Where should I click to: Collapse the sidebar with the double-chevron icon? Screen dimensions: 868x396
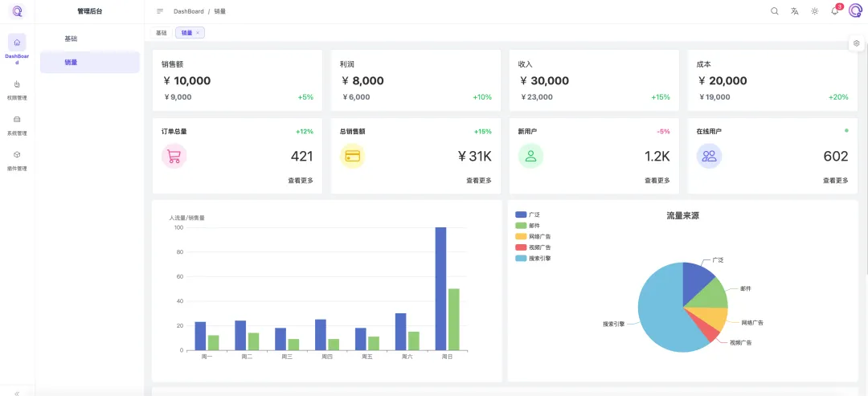coord(17,394)
